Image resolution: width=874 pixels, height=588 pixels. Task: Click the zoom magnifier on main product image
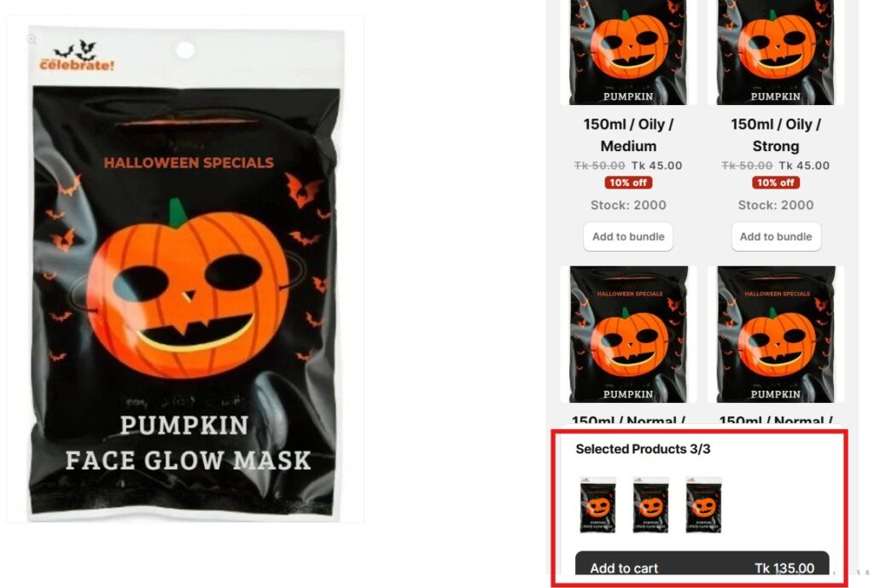[32, 39]
